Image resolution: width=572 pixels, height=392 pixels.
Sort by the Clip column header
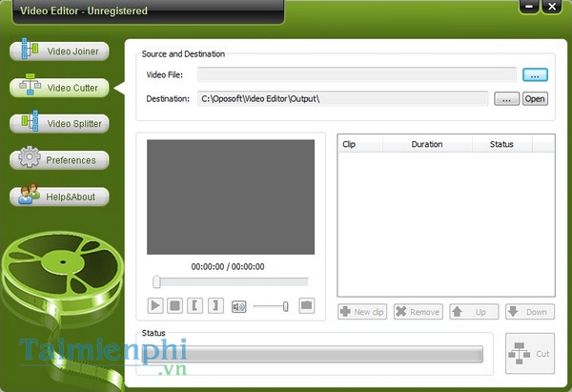360,144
